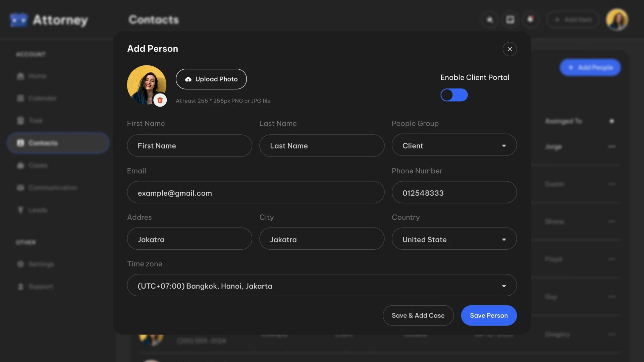Click the search icon in the top bar
Image resolution: width=644 pixels, height=362 pixels.
tap(490, 19)
